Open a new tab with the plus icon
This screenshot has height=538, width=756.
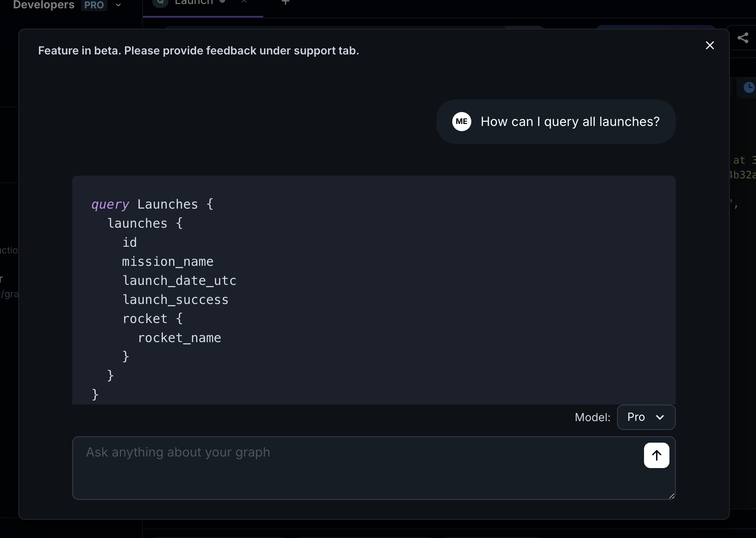285,2
